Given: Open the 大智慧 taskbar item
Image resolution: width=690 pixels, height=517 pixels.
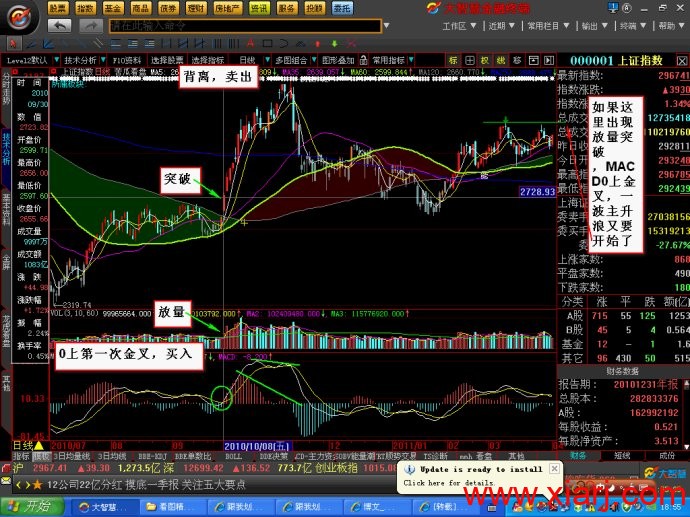Looking at the screenshot, I should [x=104, y=507].
